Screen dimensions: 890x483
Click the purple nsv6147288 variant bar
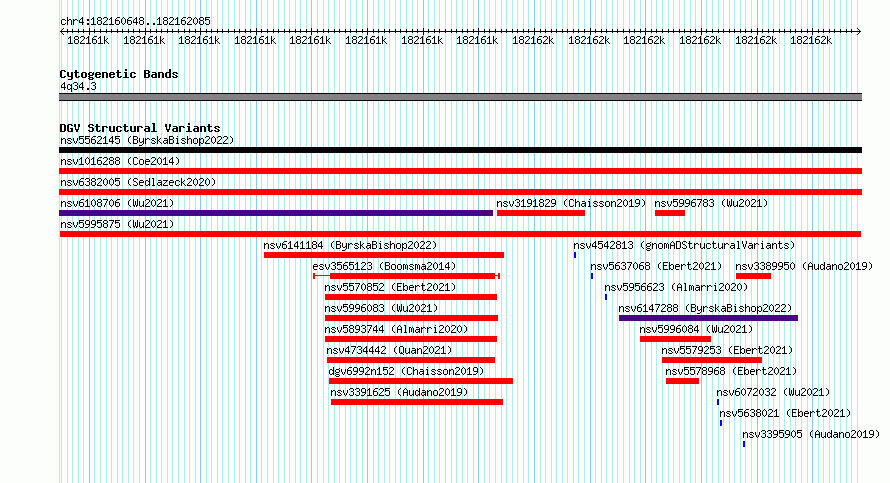point(708,318)
